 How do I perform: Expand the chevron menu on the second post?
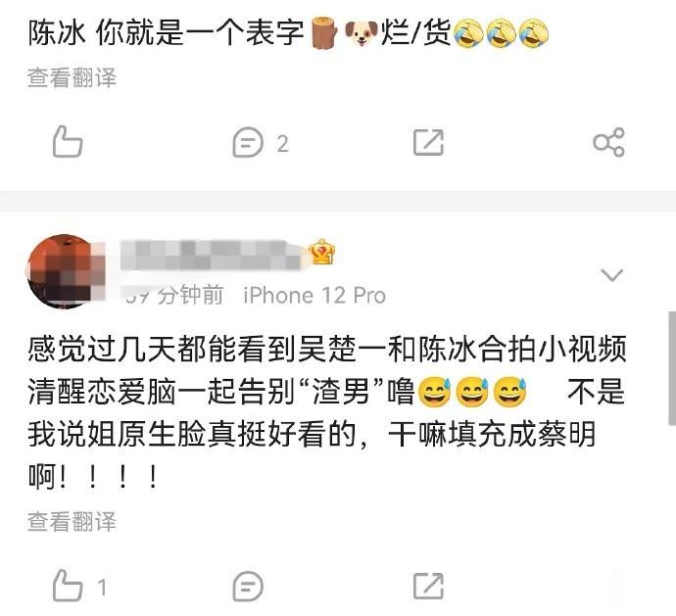(612, 275)
